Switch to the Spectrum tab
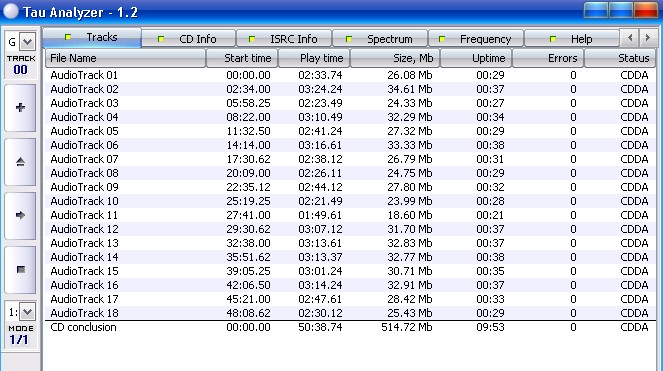Screen dimensions: 663x371 tap(380, 39)
